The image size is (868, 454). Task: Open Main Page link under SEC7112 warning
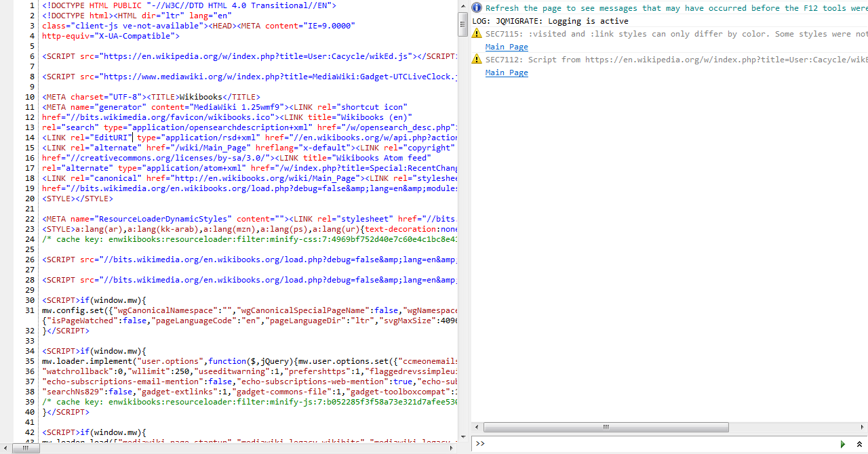coord(507,73)
